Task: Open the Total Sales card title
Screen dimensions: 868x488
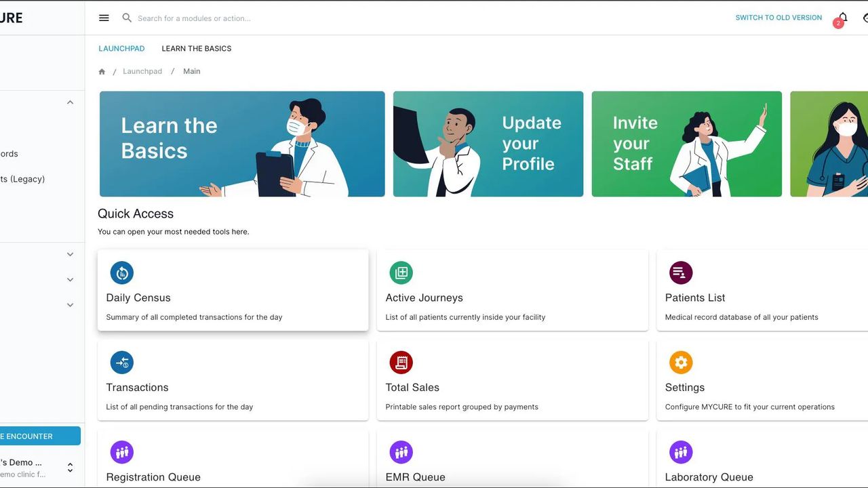Action: click(x=412, y=388)
